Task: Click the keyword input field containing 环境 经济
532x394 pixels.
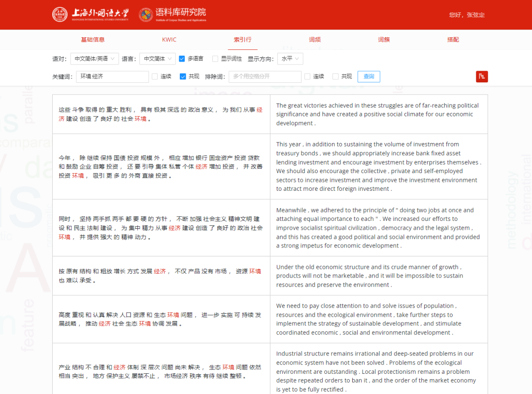Action: pos(112,76)
